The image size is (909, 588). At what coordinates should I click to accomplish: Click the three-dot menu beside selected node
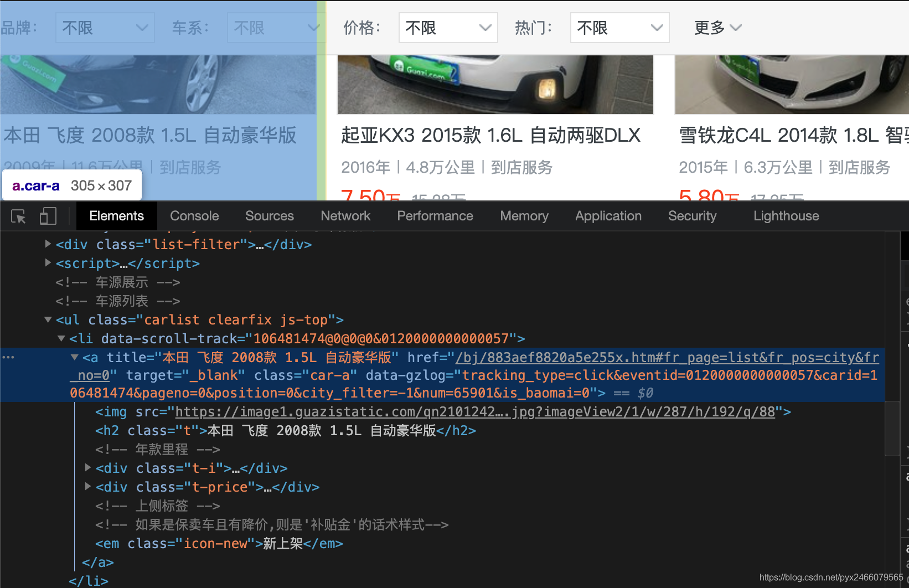click(x=8, y=357)
